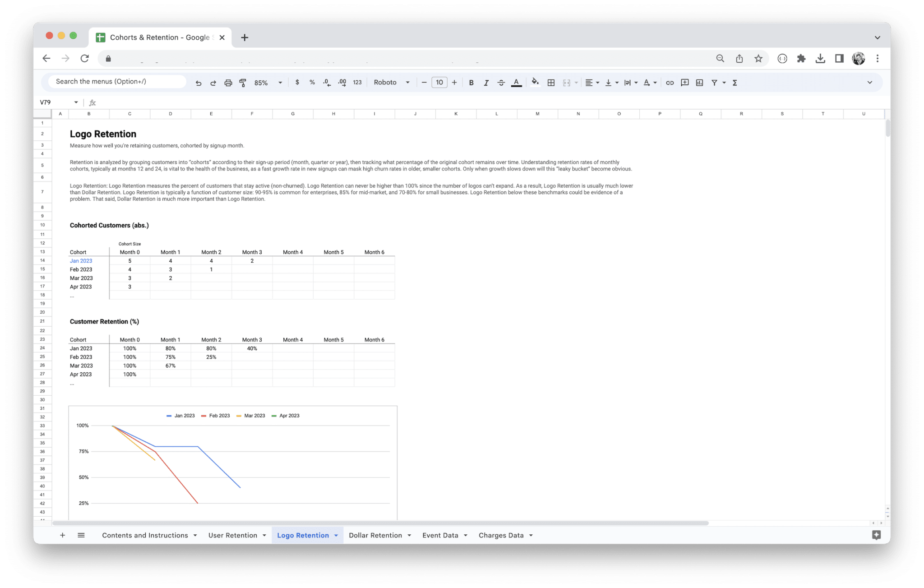Click the browser share icon

[739, 58]
